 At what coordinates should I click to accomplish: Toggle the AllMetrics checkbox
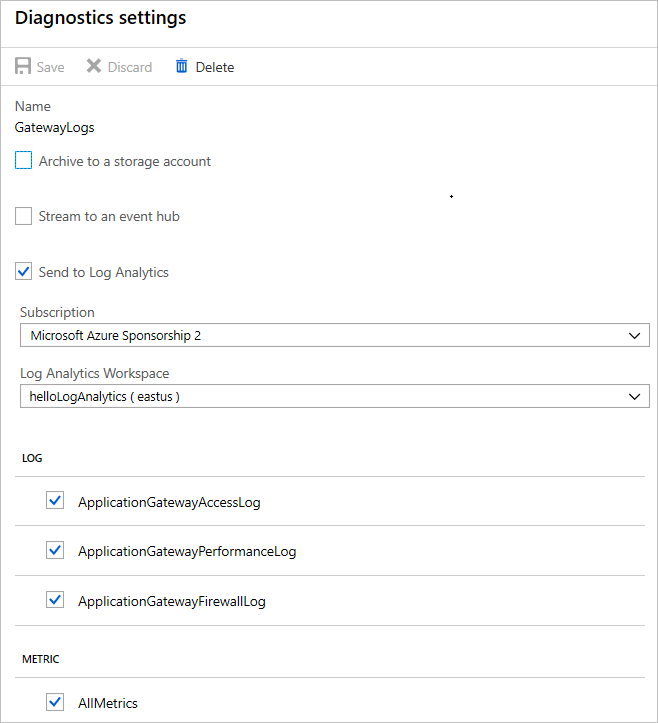[55, 702]
